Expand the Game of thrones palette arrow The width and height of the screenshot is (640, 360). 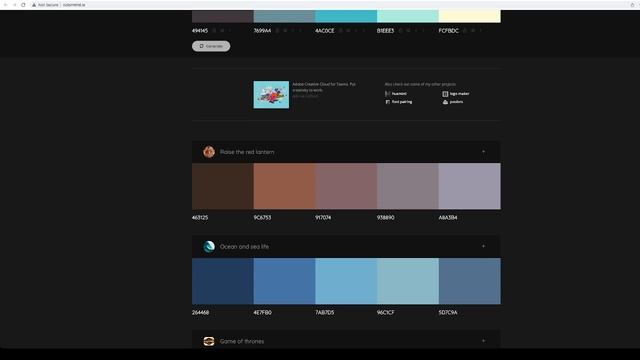(x=484, y=341)
